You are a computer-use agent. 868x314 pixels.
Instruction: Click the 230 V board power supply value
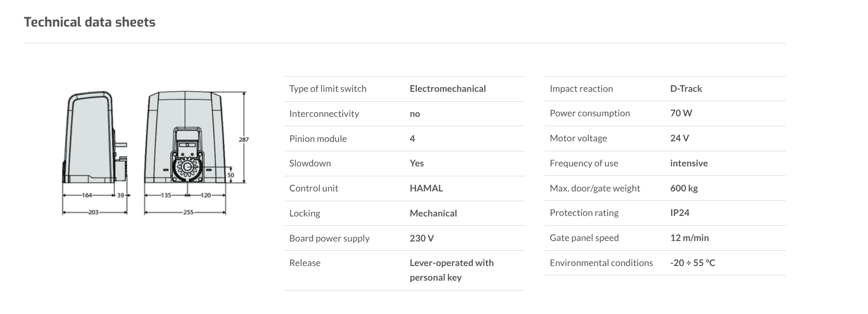coord(421,238)
